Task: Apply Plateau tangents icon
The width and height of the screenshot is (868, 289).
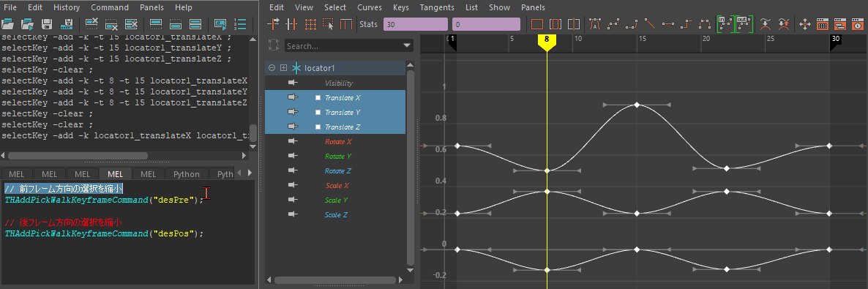Action: (x=705, y=24)
